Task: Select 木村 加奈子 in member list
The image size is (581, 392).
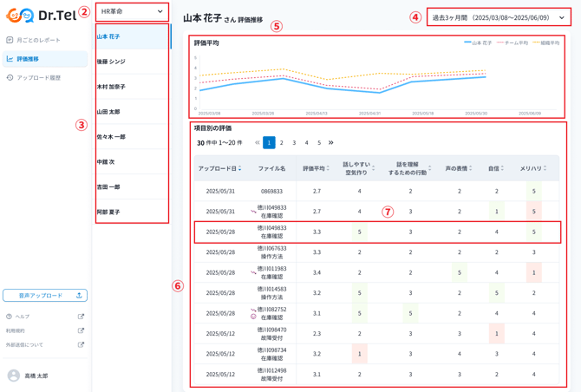Action: (x=132, y=87)
